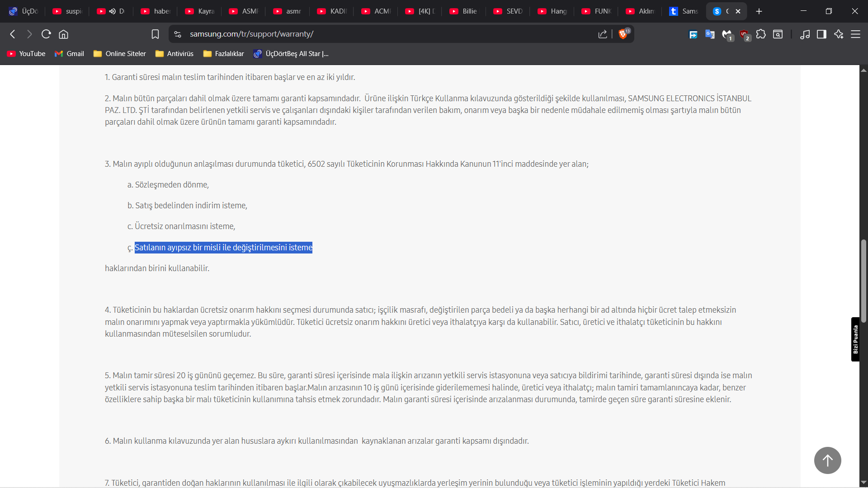Switch to the Kayra YouTube tab
This screenshot has width=868, height=488.
[200, 11]
